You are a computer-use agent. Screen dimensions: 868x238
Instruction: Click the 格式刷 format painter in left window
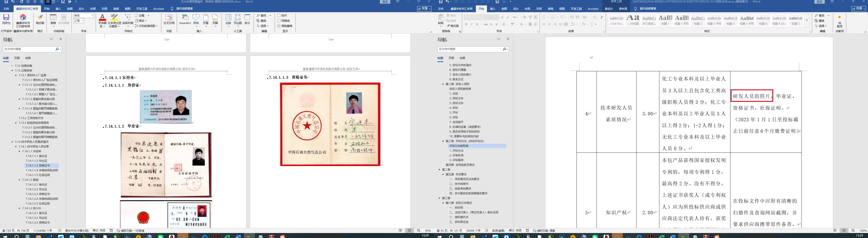click(x=40, y=19)
